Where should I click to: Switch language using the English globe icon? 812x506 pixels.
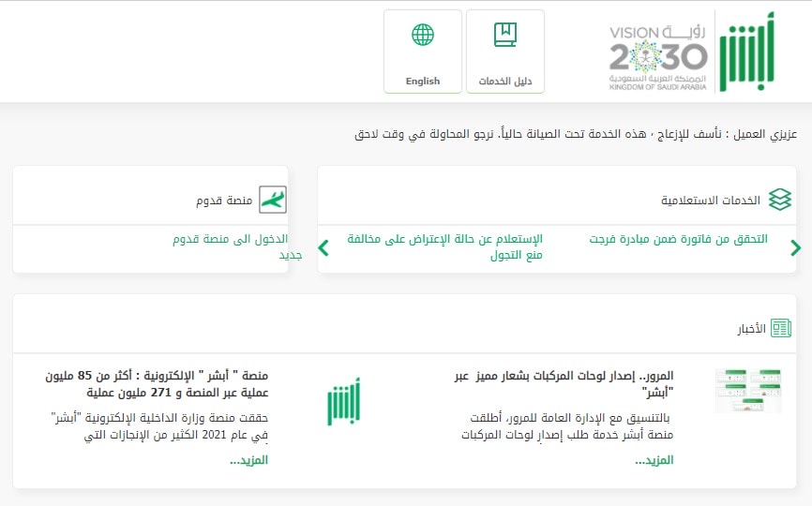tap(423, 37)
